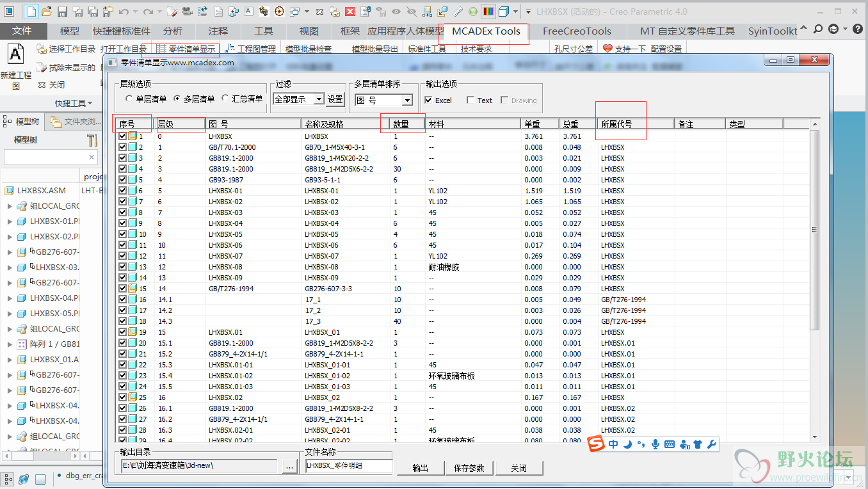
Task: Toggle the Excel output checkbox
Action: point(428,100)
